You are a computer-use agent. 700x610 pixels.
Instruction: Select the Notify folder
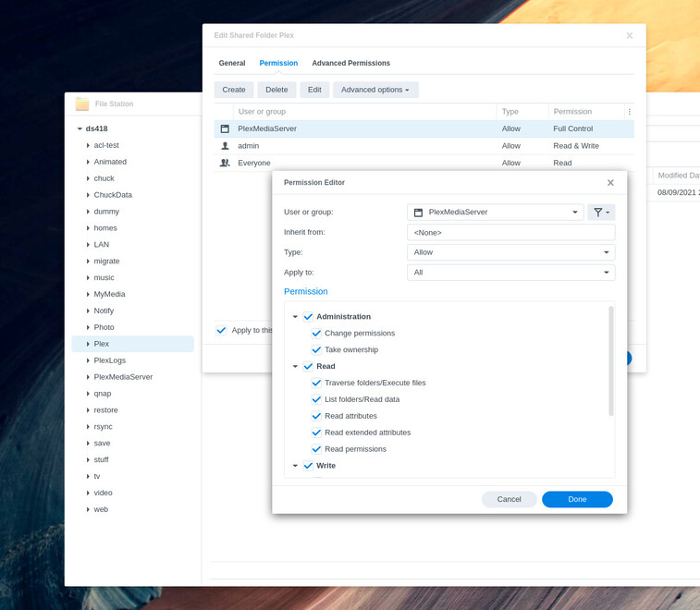(104, 311)
